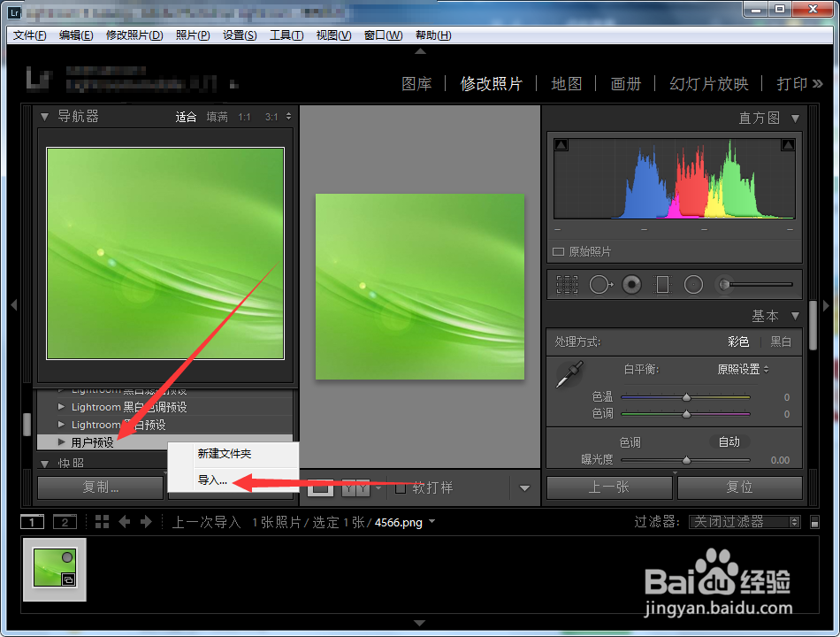Expand Lightroom 黑白色调预设 folder
The height and width of the screenshot is (637, 840).
62,407
